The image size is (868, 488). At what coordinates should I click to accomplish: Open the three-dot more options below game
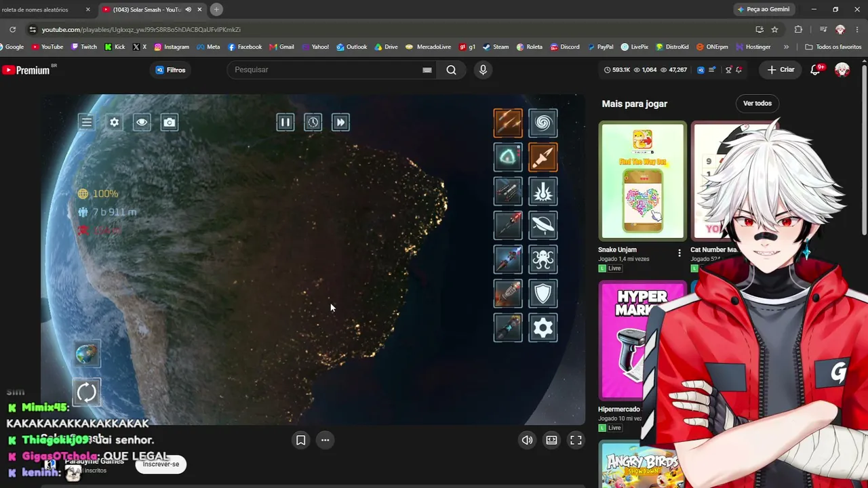coord(325,440)
